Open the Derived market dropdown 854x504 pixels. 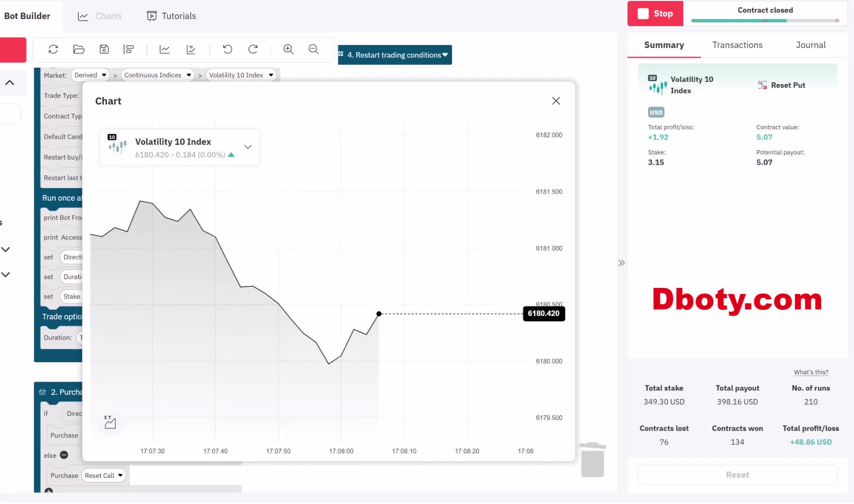click(x=91, y=75)
